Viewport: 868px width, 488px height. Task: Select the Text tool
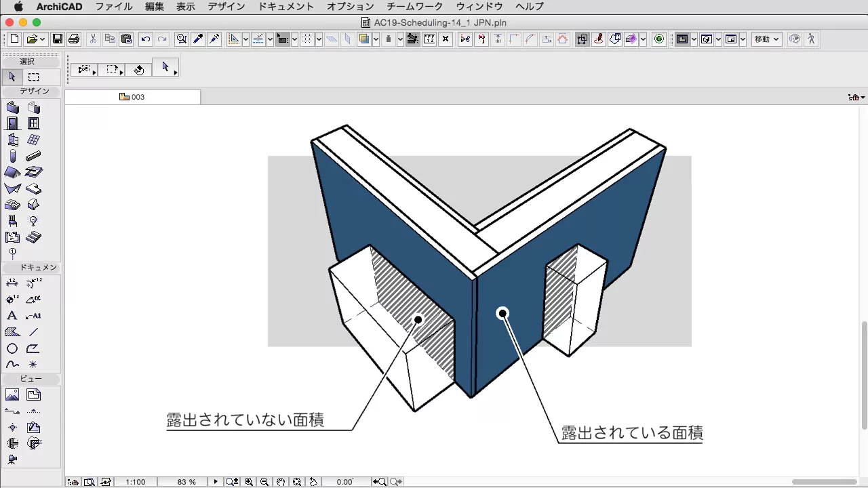pyautogui.click(x=12, y=315)
